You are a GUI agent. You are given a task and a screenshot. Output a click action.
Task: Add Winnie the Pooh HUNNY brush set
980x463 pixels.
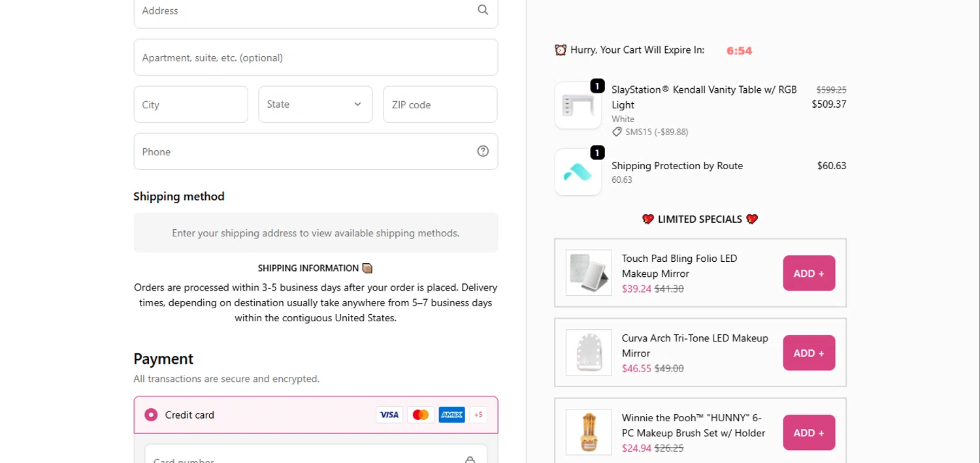click(809, 432)
